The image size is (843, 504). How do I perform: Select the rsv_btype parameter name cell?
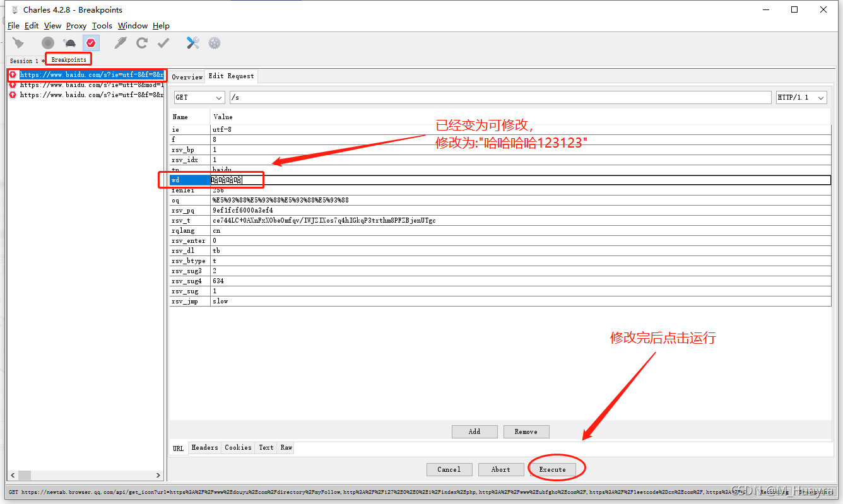pyautogui.click(x=190, y=261)
